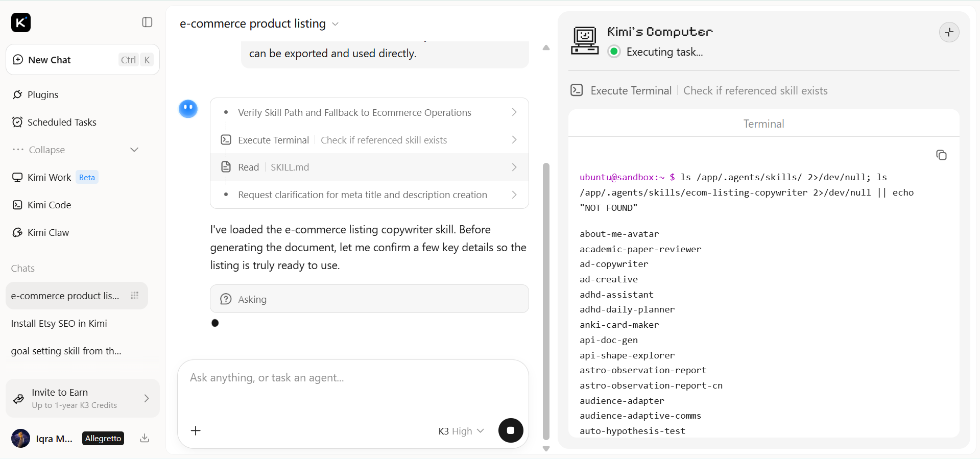Click the Execute Terminal icon in computer panel
The image size is (980, 459).
[x=577, y=90]
